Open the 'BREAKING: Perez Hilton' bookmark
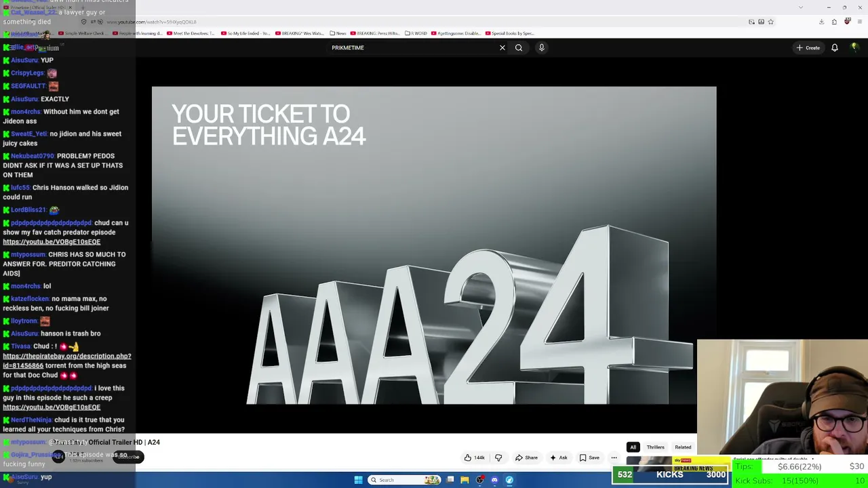The height and width of the screenshot is (488, 868). click(376, 33)
